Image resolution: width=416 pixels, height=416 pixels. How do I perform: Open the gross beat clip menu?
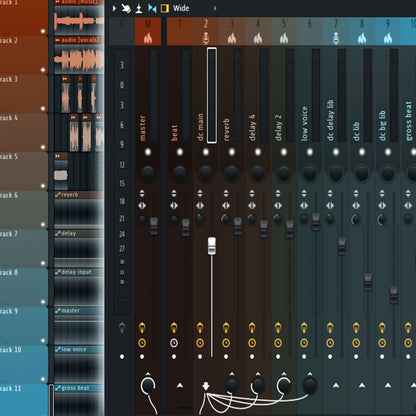coord(58,388)
